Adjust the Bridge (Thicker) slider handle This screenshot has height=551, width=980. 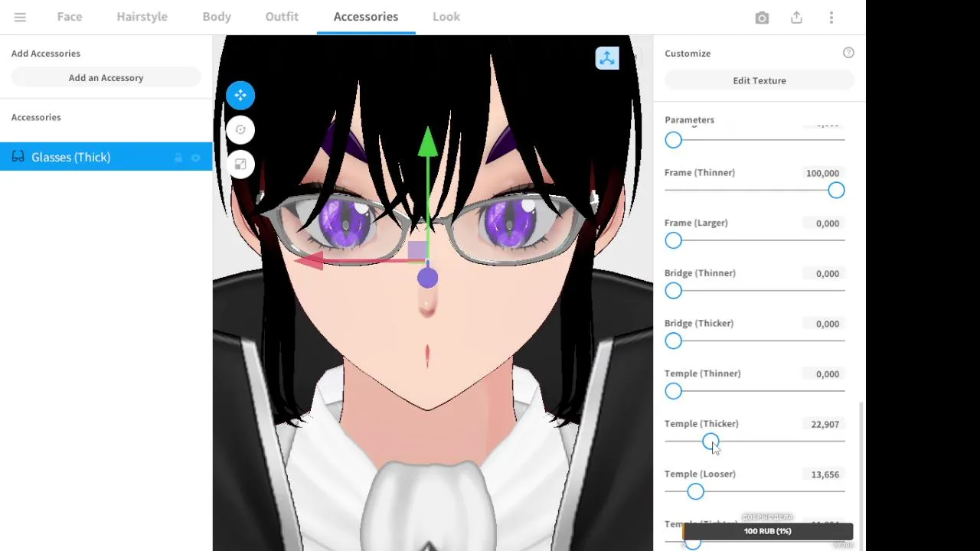[673, 341]
